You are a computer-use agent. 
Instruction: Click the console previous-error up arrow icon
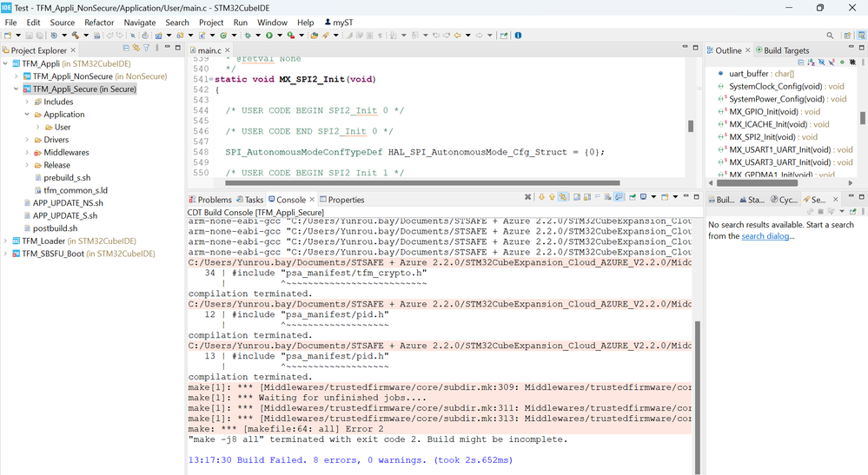tap(552, 197)
